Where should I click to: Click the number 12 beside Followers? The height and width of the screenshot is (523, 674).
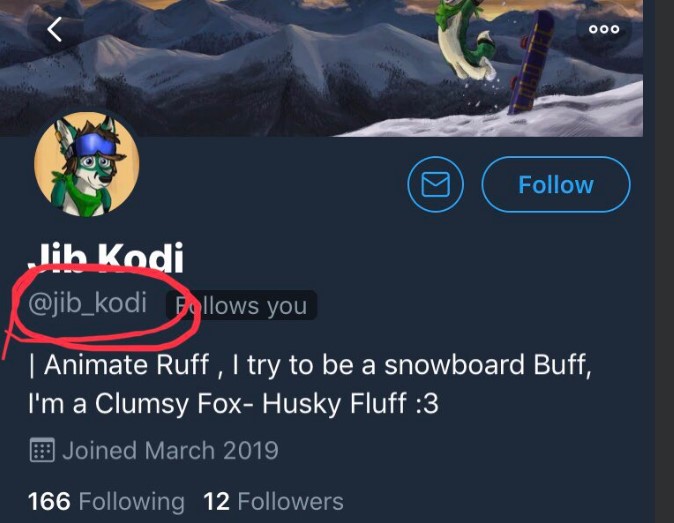(x=216, y=501)
